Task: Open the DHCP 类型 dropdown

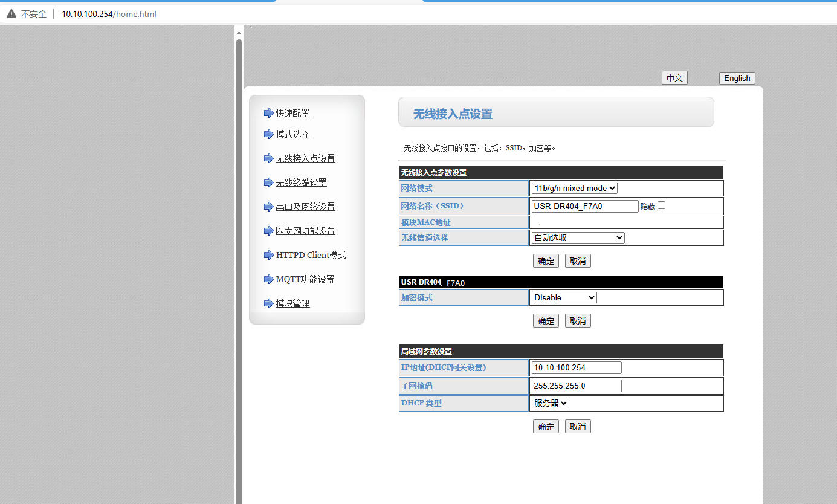Action: pos(550,403)
